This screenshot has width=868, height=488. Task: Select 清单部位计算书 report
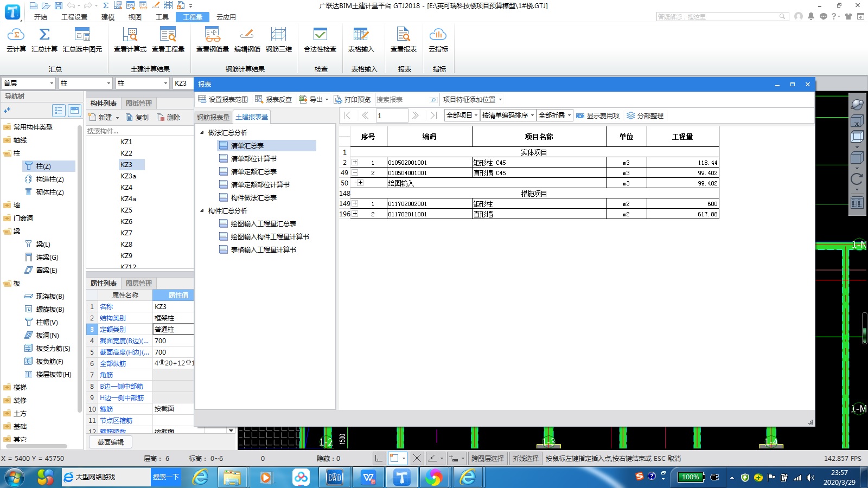tap(253, 158)
